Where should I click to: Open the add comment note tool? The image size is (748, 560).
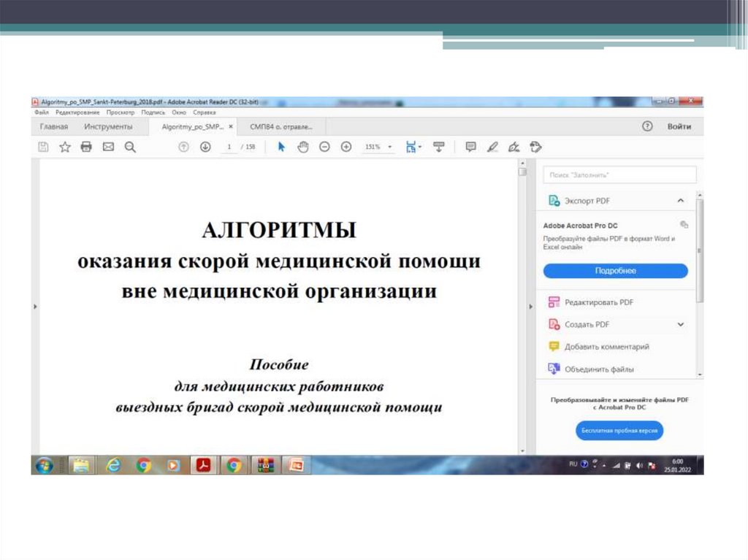coord(470,147)
